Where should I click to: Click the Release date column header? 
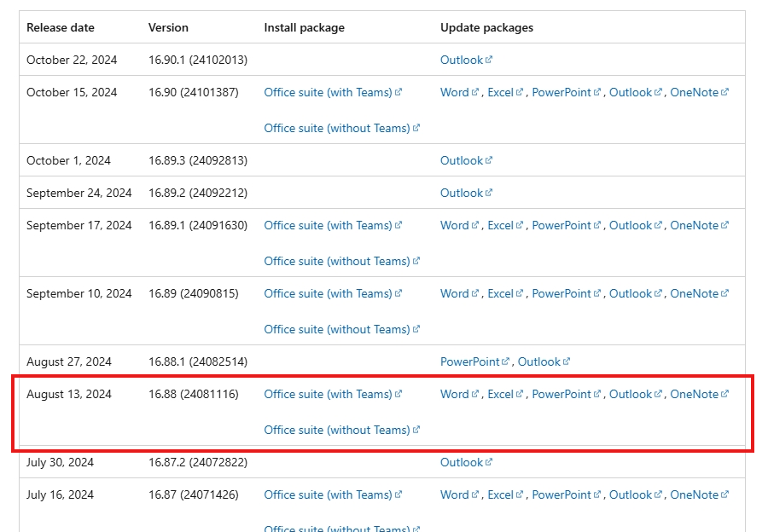tap(61, 27)
